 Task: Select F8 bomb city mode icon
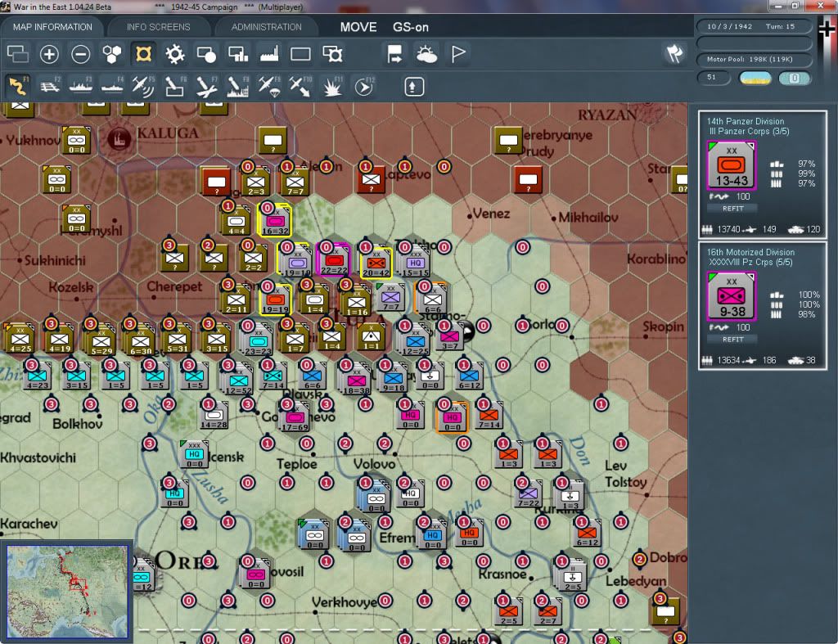click(238, 86)
